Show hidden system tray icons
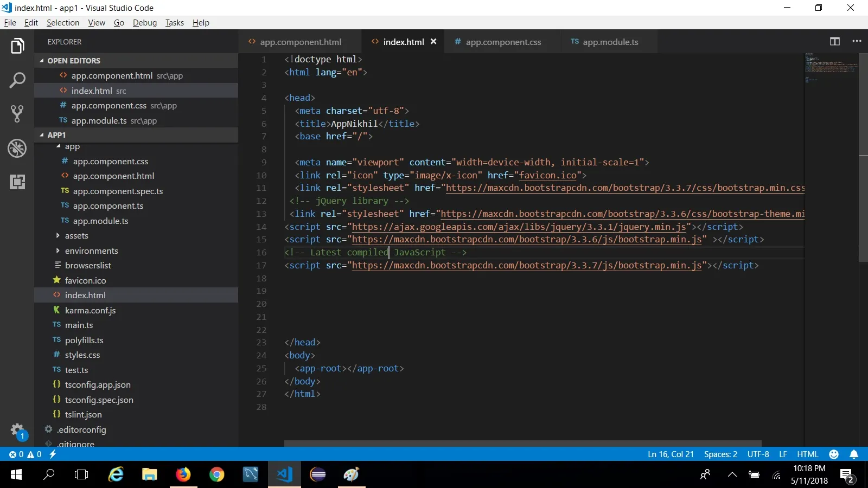Screen dimensions: 868x488 pos(732,475)
